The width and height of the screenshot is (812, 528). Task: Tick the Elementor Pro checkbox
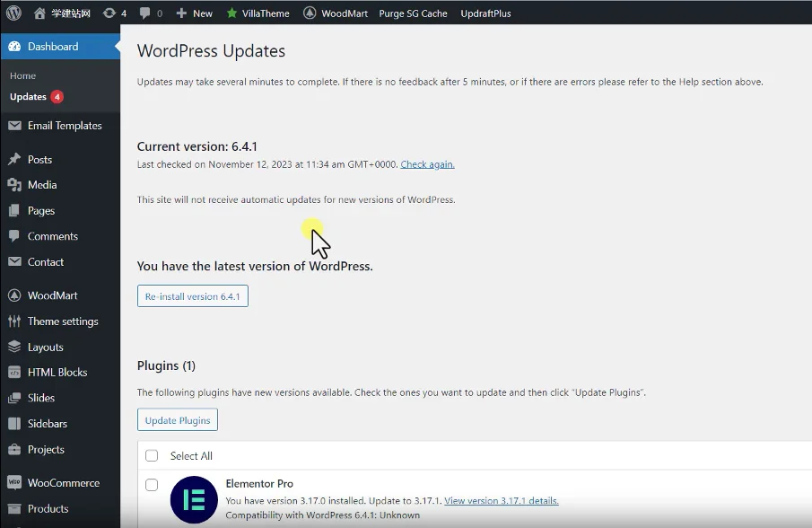(x=152, y=485)
